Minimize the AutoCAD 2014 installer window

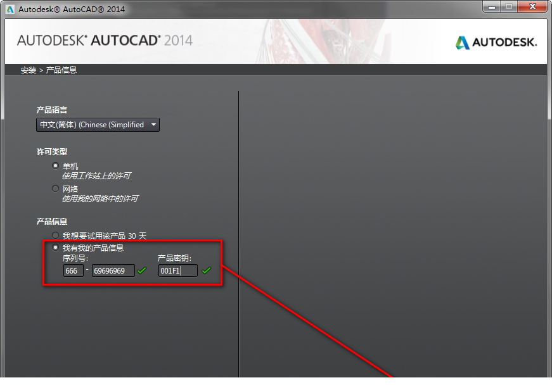[492, 7]
